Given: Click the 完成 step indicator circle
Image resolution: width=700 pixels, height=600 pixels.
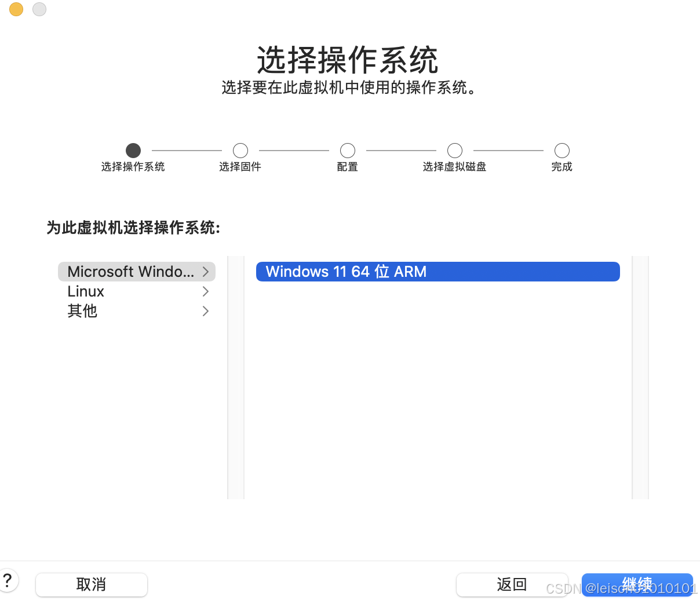Looking at the screenshot, I should [562, 151].
